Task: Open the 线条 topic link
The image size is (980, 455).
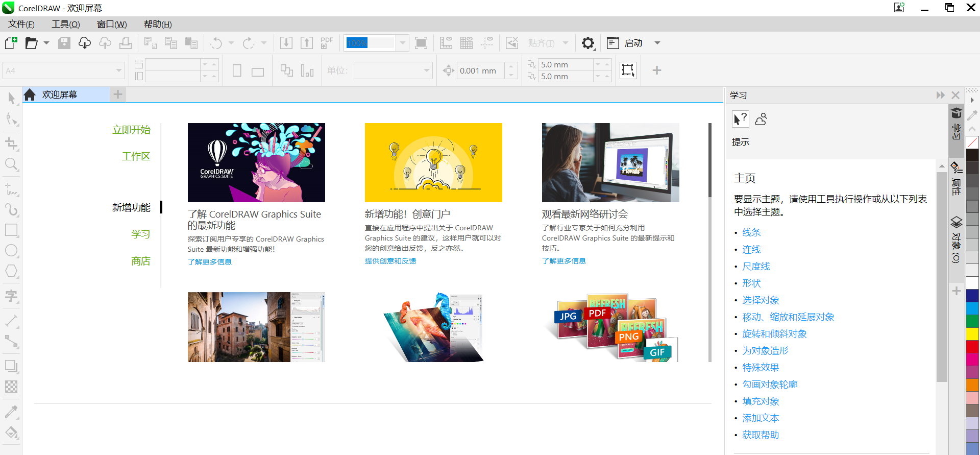Action: tap(751, 232)
